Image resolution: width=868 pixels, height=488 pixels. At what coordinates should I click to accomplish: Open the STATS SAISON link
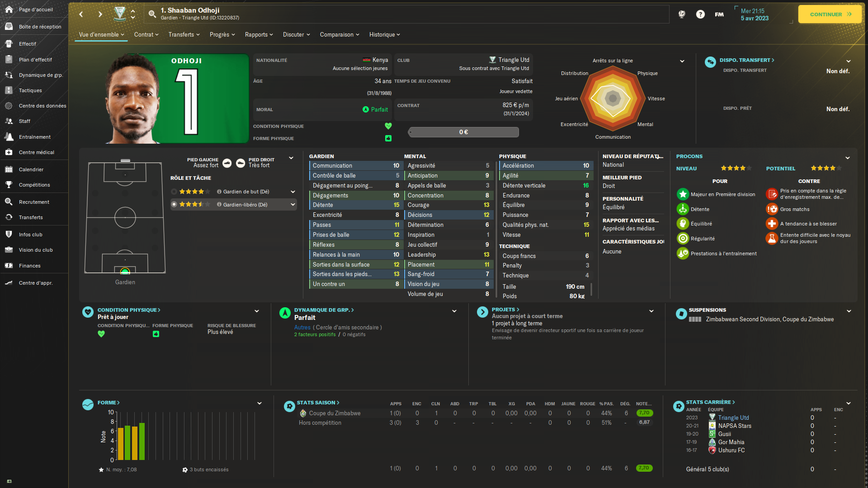(318, 403)
